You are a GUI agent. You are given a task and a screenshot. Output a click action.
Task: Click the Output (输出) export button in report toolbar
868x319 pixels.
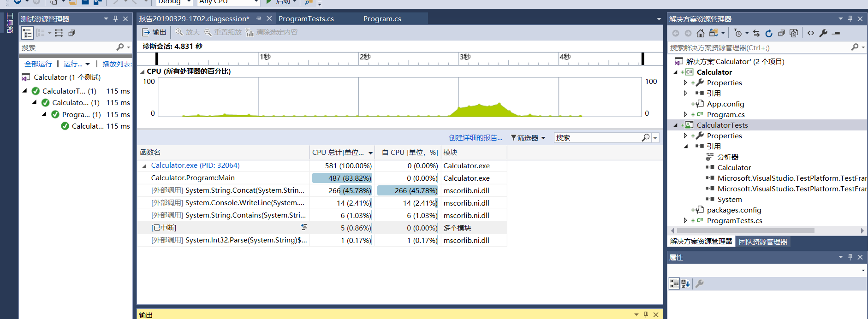(x=154, y=32)
